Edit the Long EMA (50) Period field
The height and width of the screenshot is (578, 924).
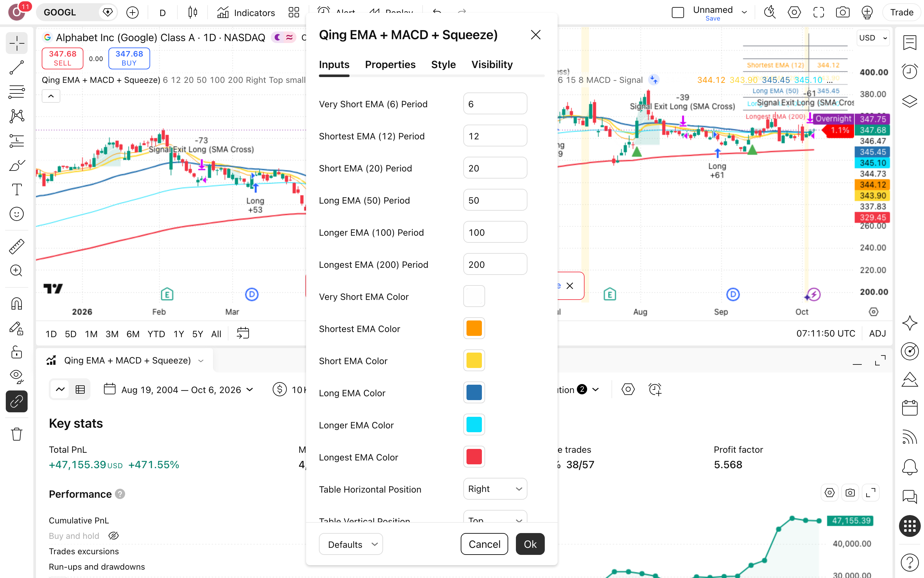pos(495,200)
